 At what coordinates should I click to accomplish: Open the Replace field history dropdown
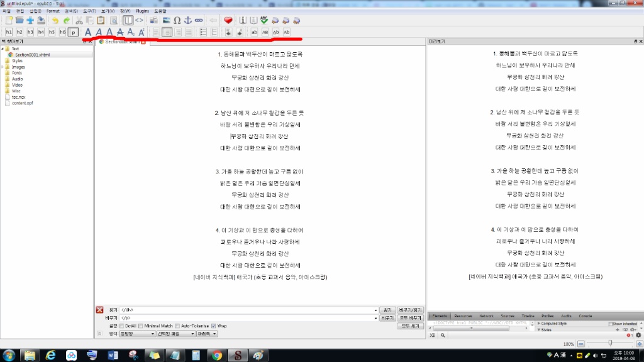tap(375, 318)
